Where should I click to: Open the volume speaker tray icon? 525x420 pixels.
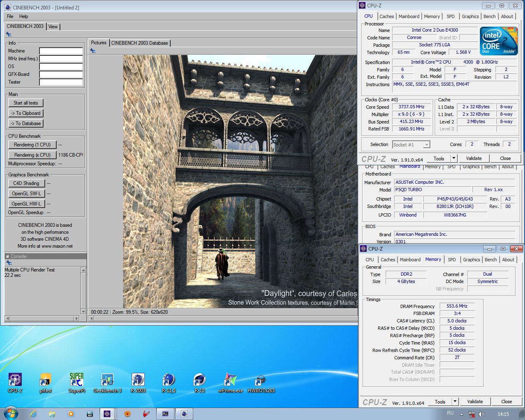click(481, 414)
